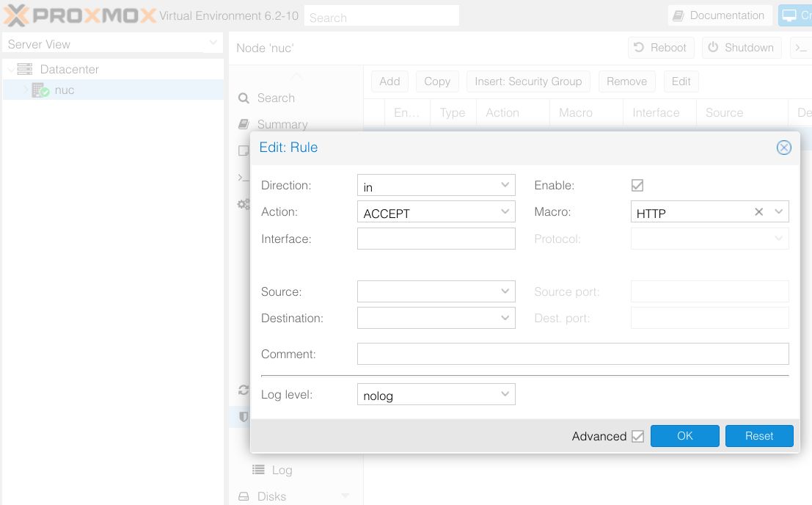
Task: Click the Insert: Security Group button
Action: point(527,81)
